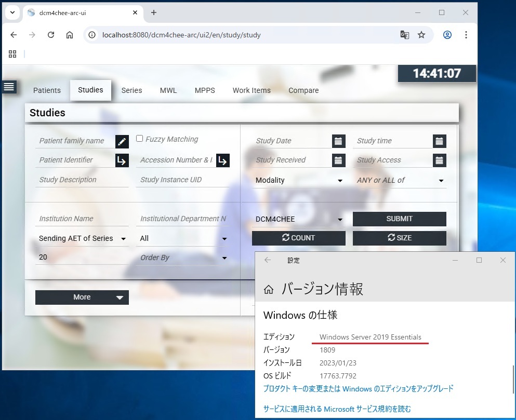
Task: Expand the Sending AET of Series dropdown
Action: coord(82,238)
